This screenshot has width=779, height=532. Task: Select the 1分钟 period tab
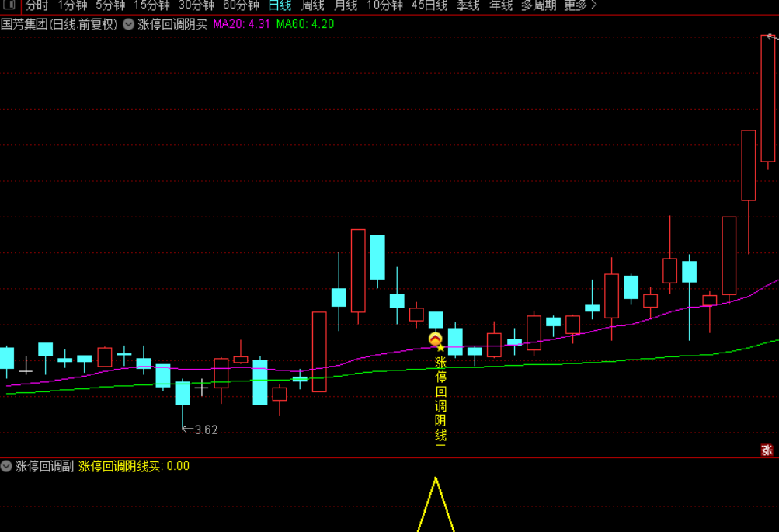click(72, 6)
